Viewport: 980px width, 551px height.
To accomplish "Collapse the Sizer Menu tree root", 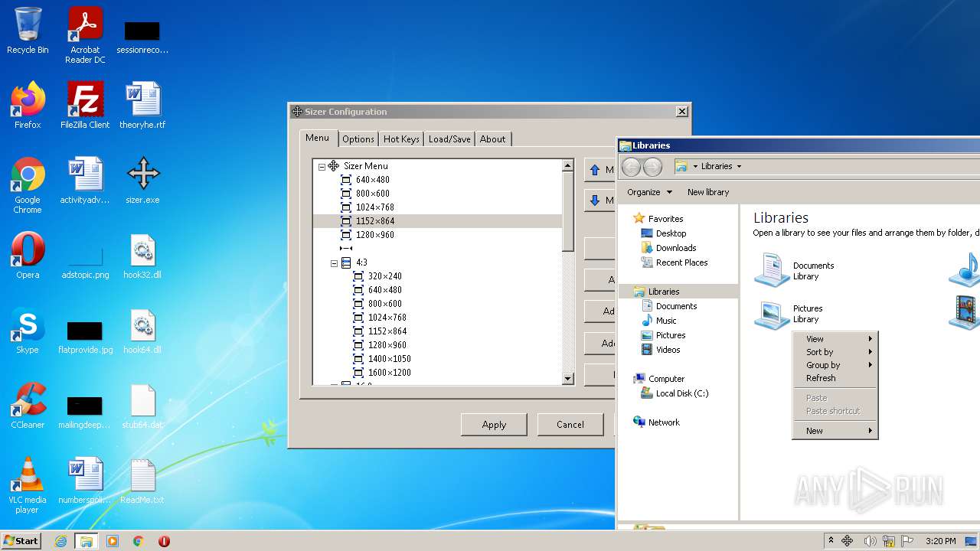I will click(322, 166).
